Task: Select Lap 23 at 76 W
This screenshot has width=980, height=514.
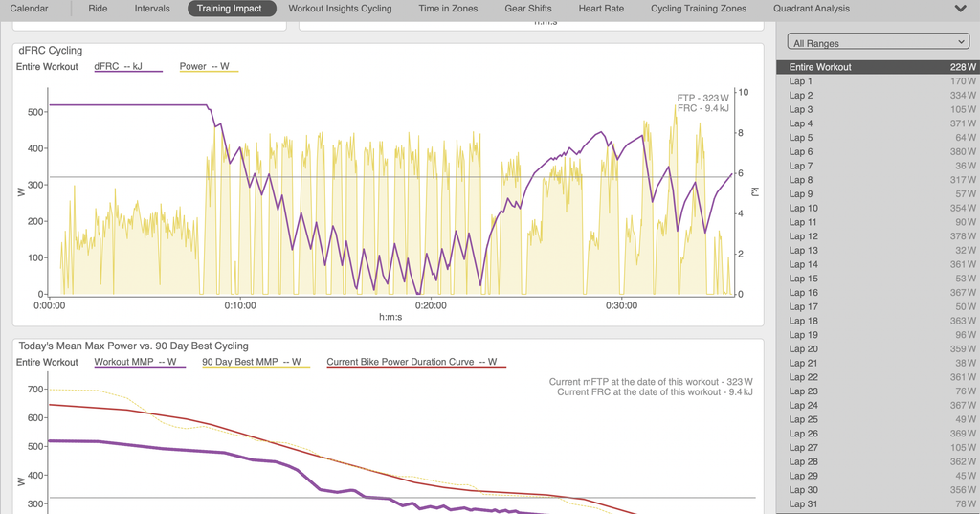Action: pos(879,391)
